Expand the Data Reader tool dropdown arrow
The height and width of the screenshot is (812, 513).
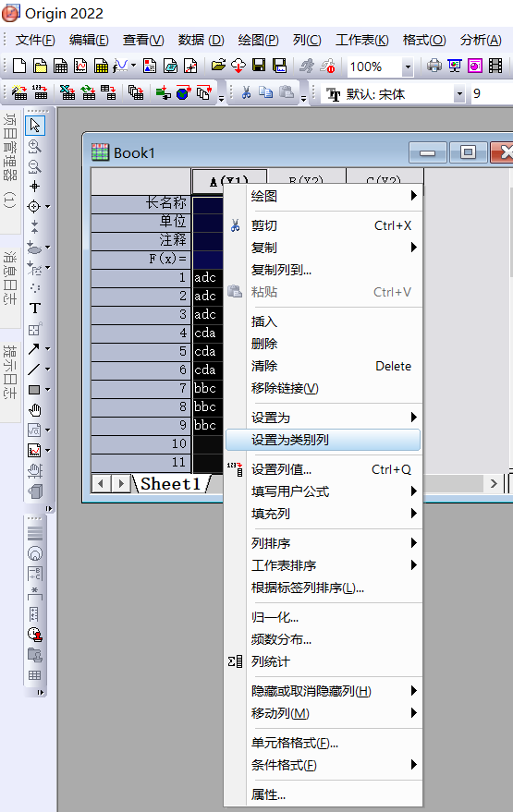[48, 207]
